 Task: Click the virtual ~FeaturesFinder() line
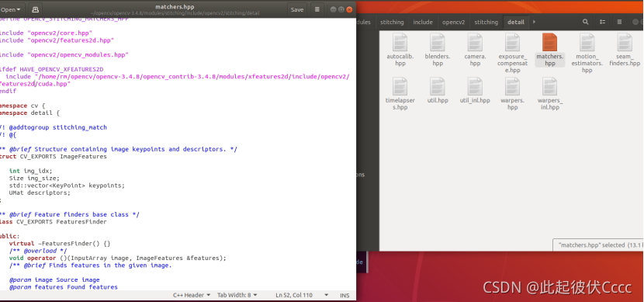click(60, 244)
